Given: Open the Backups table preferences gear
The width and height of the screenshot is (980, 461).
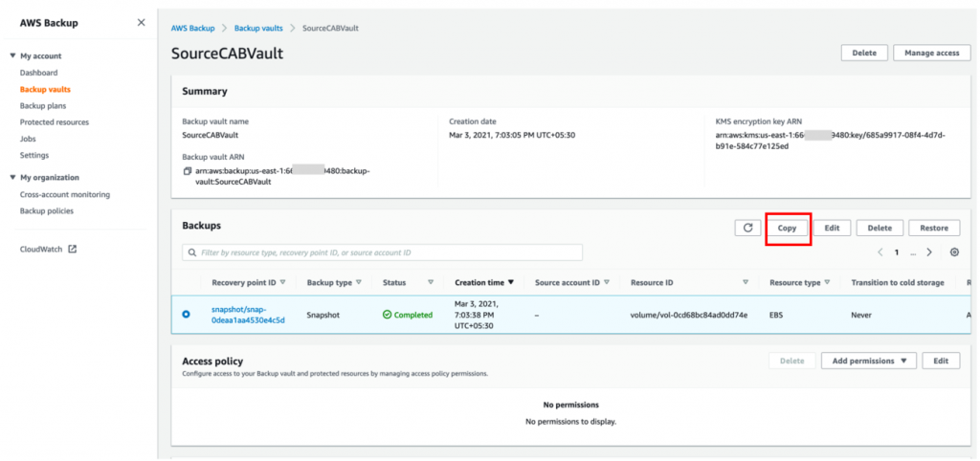Looking at the screenshot, I should [954, 252].
